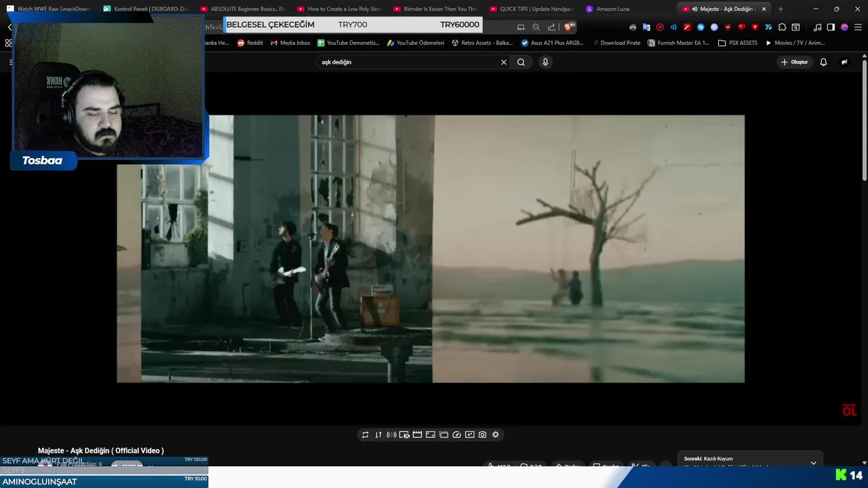
Task: Switch to the ABSOLUTE Beginner Basics tab
Action: (243, 9)
